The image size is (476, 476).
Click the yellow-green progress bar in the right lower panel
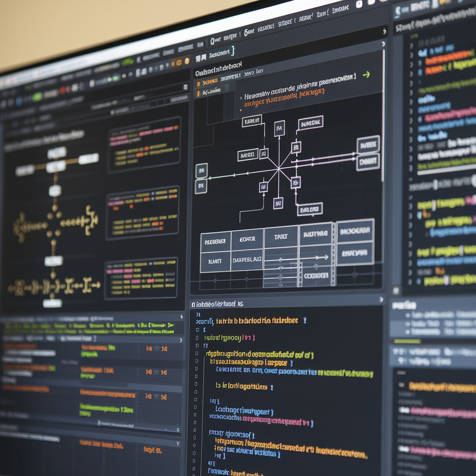coord(407,342)
